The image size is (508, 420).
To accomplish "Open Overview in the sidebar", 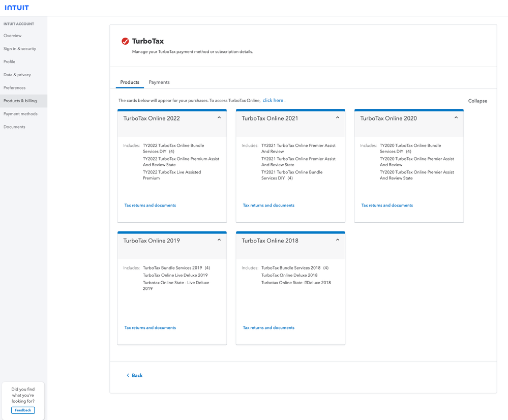I will (24, 36).
